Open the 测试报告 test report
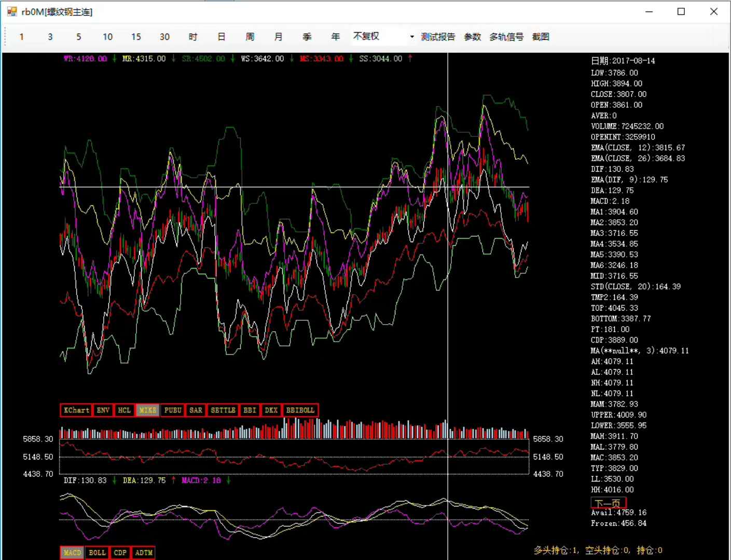This screenshot has width=731, height=560. point(438,37)
